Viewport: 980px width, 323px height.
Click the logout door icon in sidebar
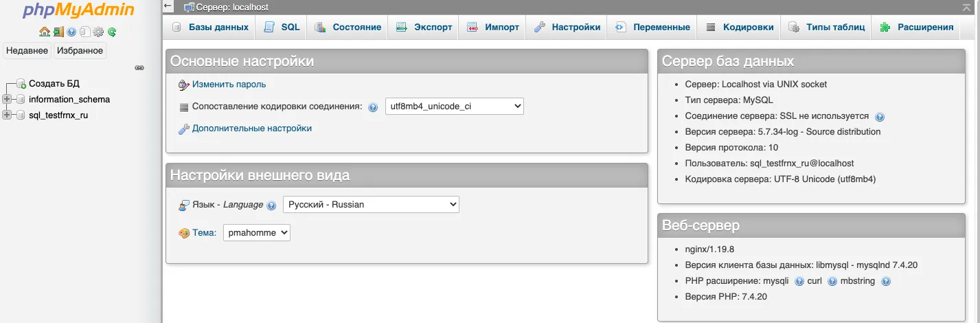point(58,32)
